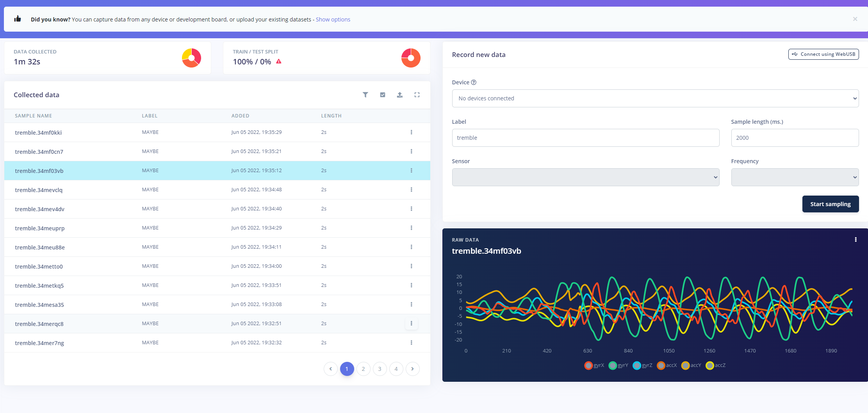Click Start sampling button
Screen dimensions: 868x413
pos(831,204)
